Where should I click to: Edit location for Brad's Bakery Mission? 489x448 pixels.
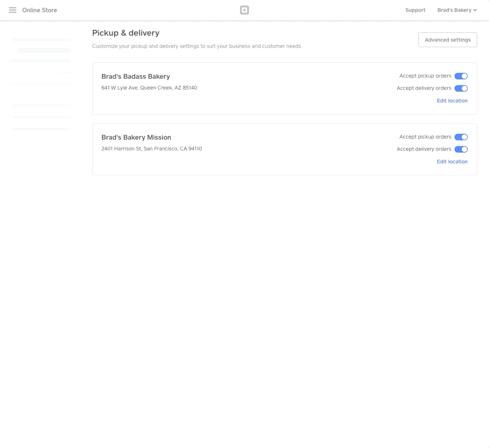coord(452,162)
